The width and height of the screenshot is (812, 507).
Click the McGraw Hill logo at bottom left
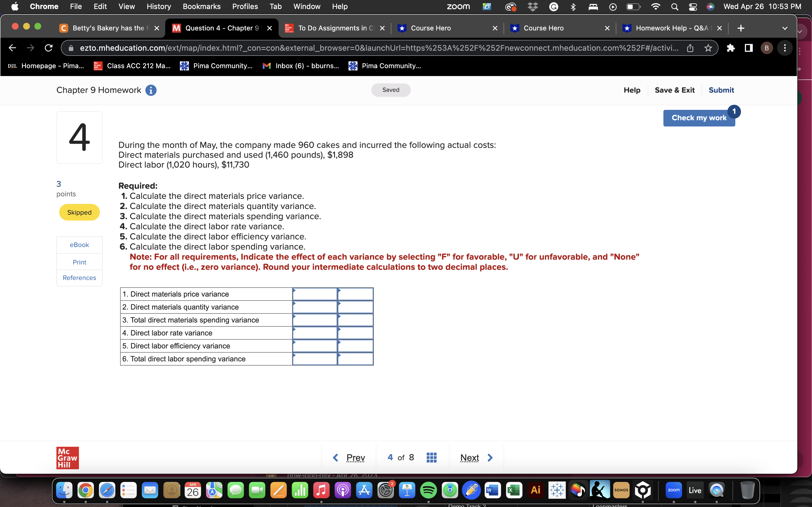(x=67, y=457)
